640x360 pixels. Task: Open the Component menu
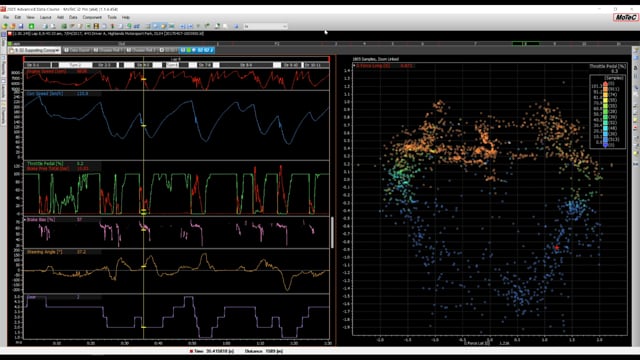click(92, 18)
